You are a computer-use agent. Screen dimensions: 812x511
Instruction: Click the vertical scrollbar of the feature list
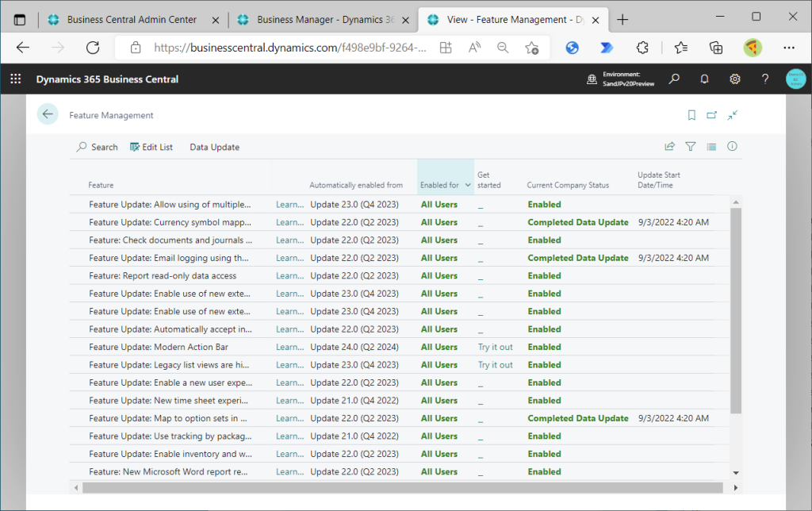coord(736,310)
